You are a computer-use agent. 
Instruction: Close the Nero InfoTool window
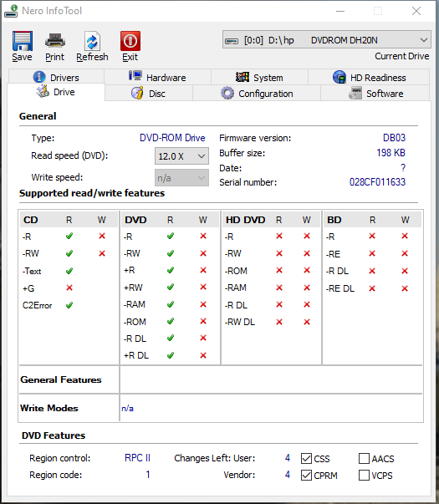coord(416,11)
